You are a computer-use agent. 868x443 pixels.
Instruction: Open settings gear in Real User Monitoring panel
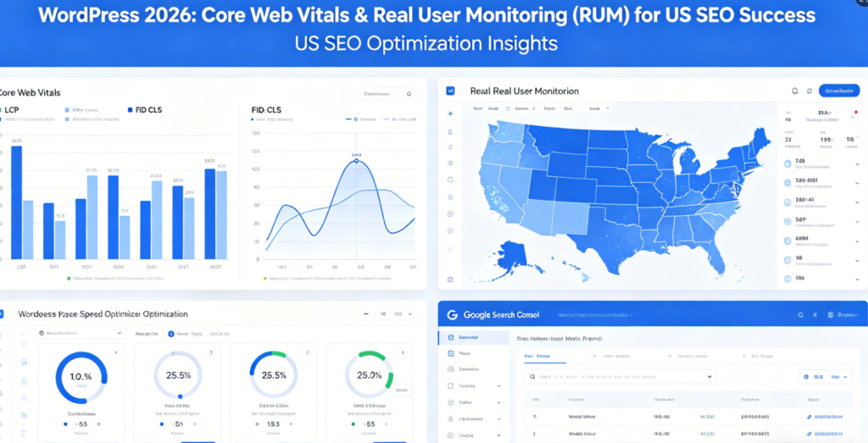tap(810, 91)
